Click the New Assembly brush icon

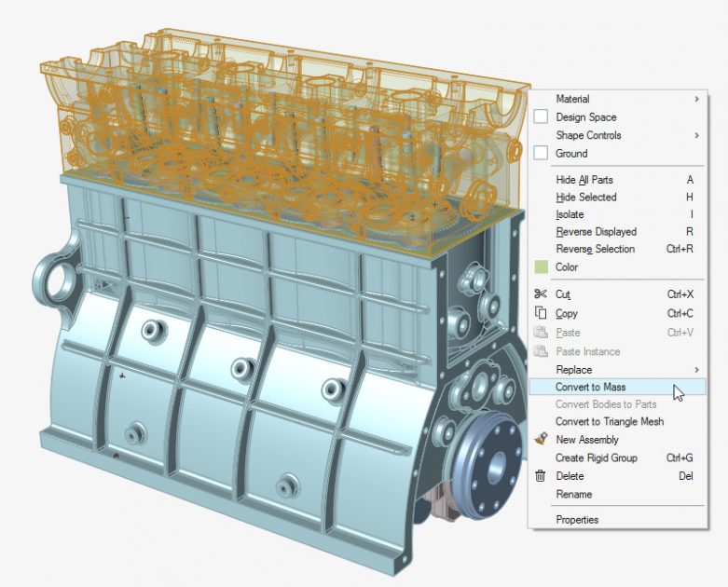click(x=540, y=440)
